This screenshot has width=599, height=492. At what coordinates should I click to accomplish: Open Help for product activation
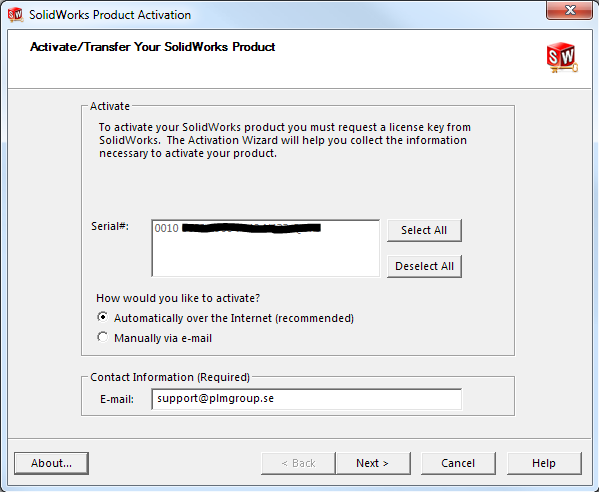(544, 463)
